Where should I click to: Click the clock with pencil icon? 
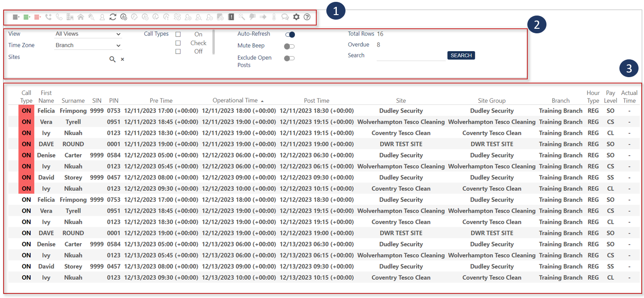134,17
